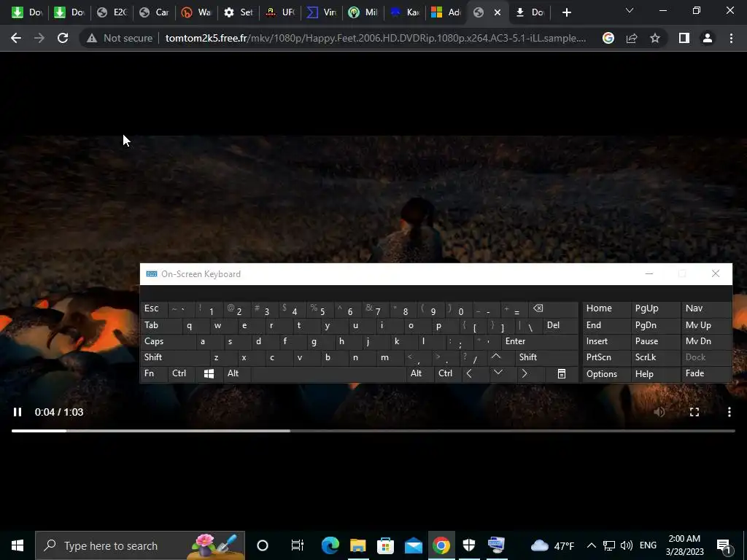Screen dimensions: 747x560
Task: Click Windows logo key on keyboard
Action: [209, 373]
